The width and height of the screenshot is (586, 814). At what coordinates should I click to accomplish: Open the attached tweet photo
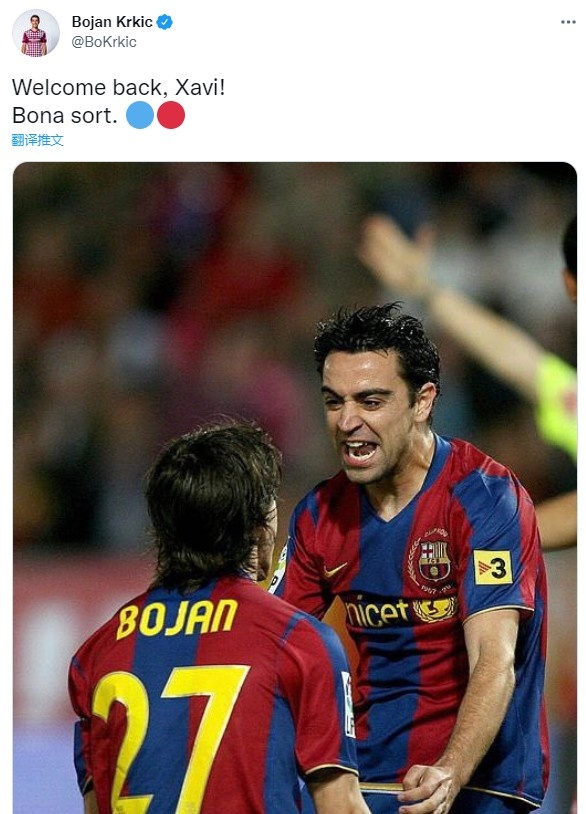(295, 488)
